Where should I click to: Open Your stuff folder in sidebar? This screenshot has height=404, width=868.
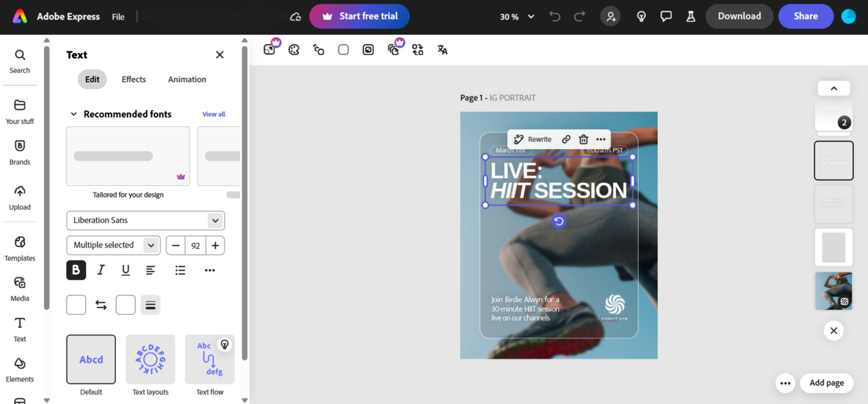coord(20,111)
